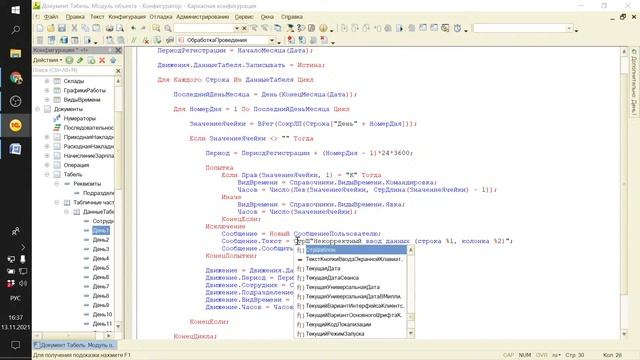Select Нумераторы item in tree
Image resolution: width=640 pixels, height=360 pixels.
pos(80,118)
